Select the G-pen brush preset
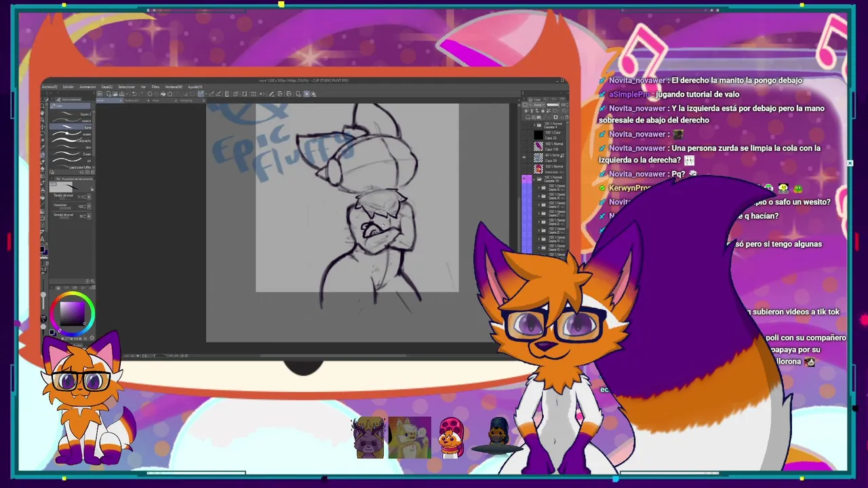The image size is (868, 488). (71, 154)
